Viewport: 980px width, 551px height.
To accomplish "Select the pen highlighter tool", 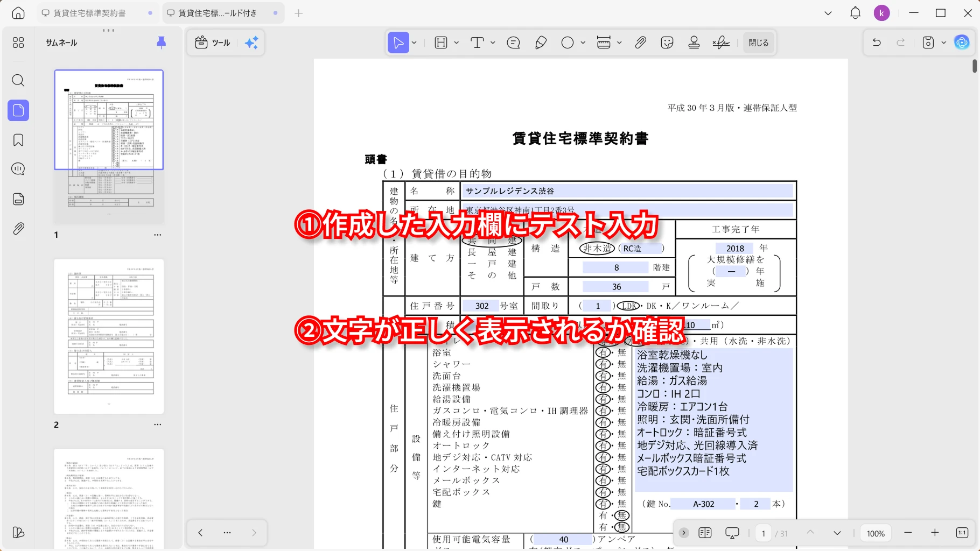I will (x=541, y=43).
